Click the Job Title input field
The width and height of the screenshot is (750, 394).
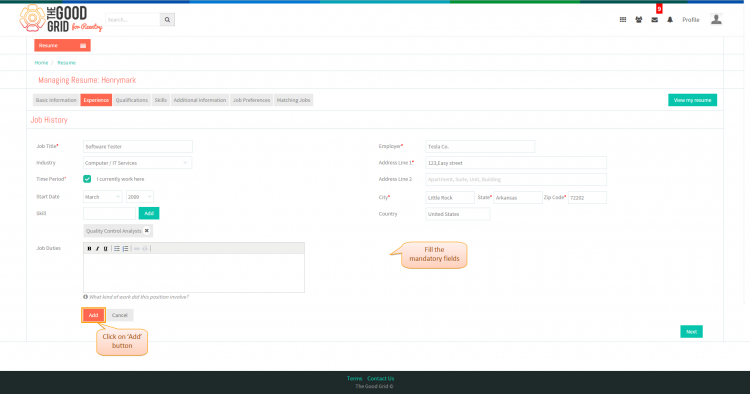click(x=138, y=146)
